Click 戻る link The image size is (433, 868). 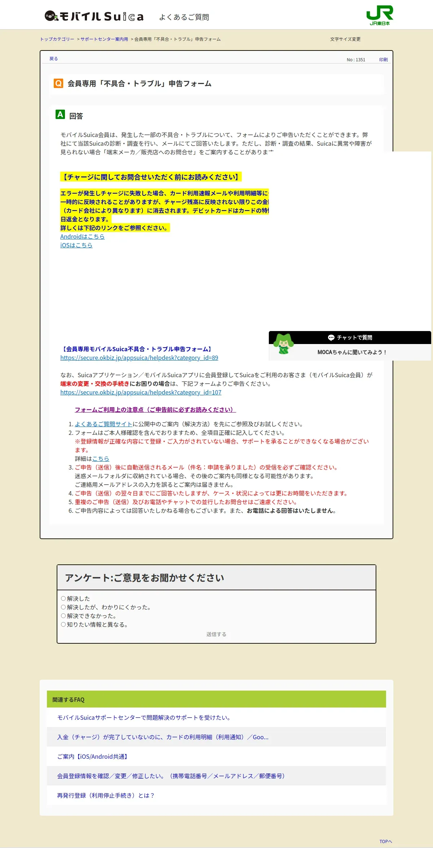click(x=53, y=59)
